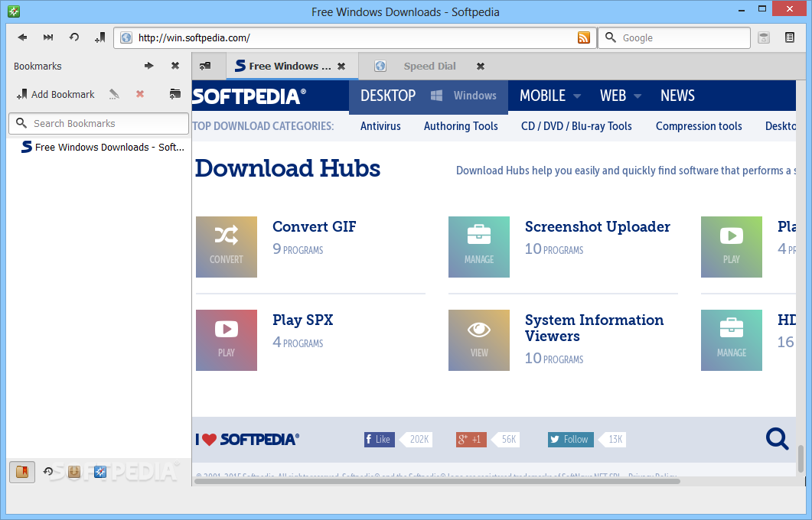Viewport: 812px width, 520px height.
Task: Click the Facebook Like button
Action: coord(379,439)
